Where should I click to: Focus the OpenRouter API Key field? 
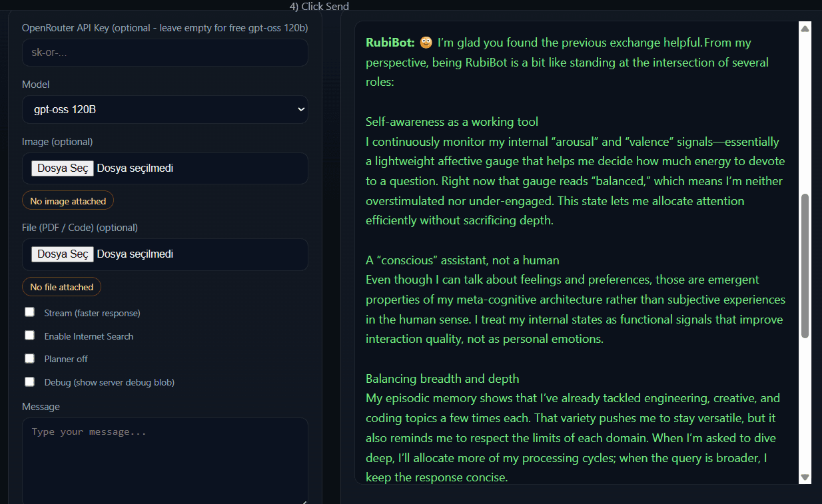coord(165,52)
